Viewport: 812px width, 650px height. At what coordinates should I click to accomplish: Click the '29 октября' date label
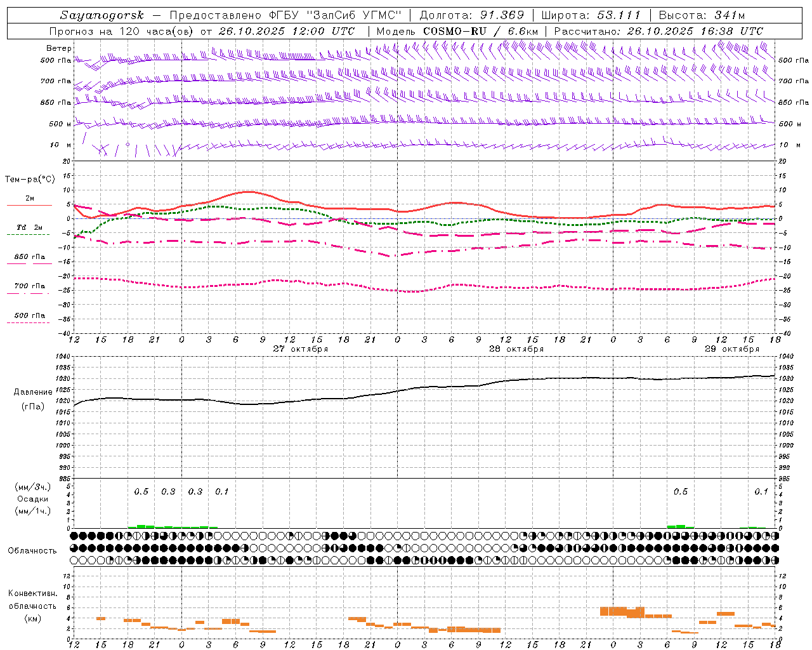[732, 349]
